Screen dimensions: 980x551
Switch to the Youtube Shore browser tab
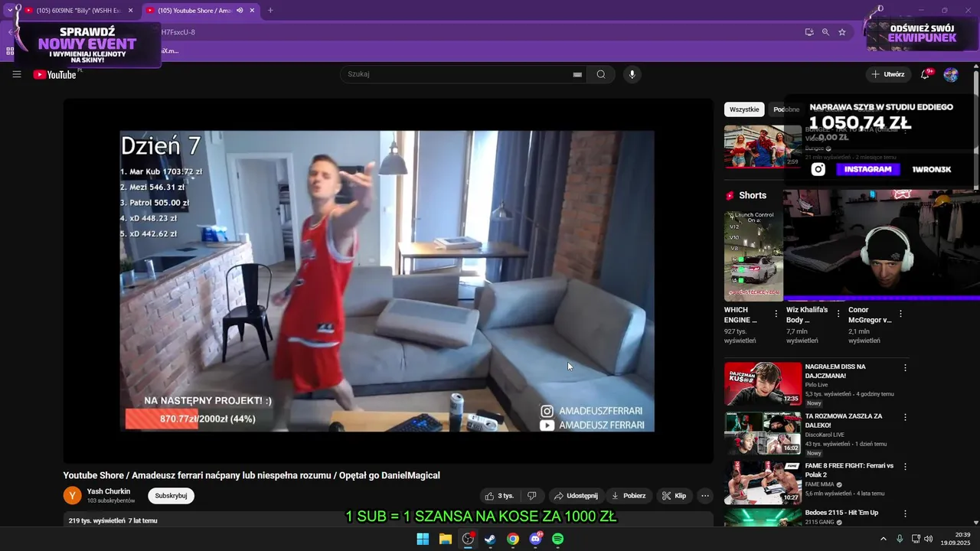201,11
